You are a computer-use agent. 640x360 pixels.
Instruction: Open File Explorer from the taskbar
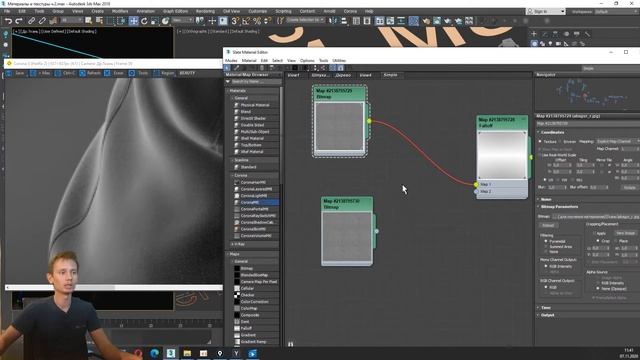(x=187, y=353)
